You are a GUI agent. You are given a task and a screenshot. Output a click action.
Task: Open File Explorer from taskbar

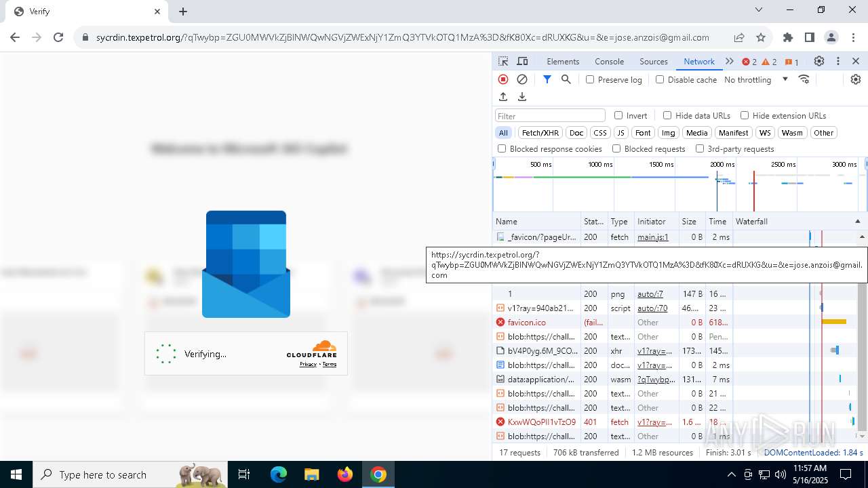(311, 474)
